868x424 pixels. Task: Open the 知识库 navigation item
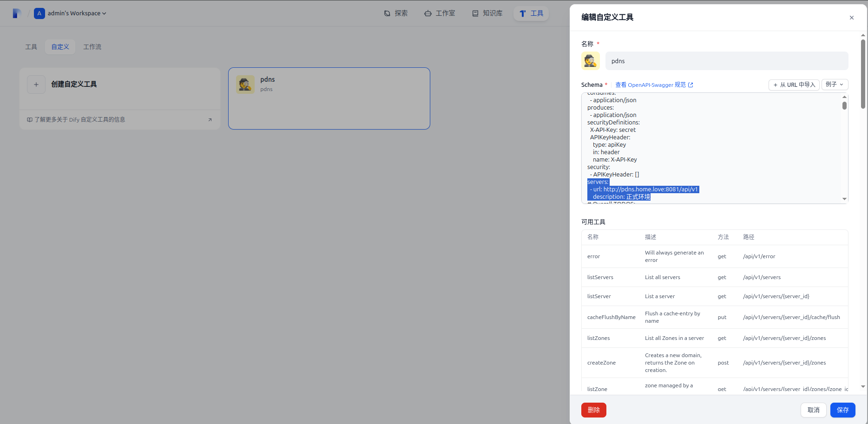tap(487, 13)
